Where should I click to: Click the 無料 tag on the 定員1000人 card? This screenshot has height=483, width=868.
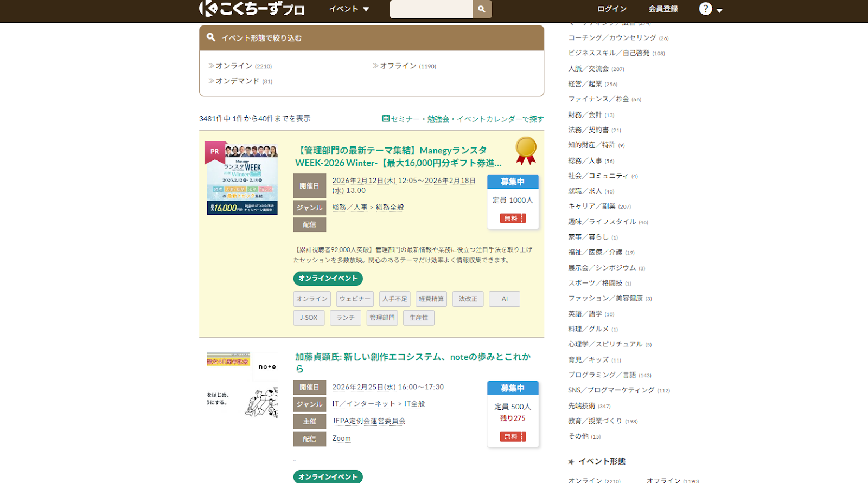point(513,218)
